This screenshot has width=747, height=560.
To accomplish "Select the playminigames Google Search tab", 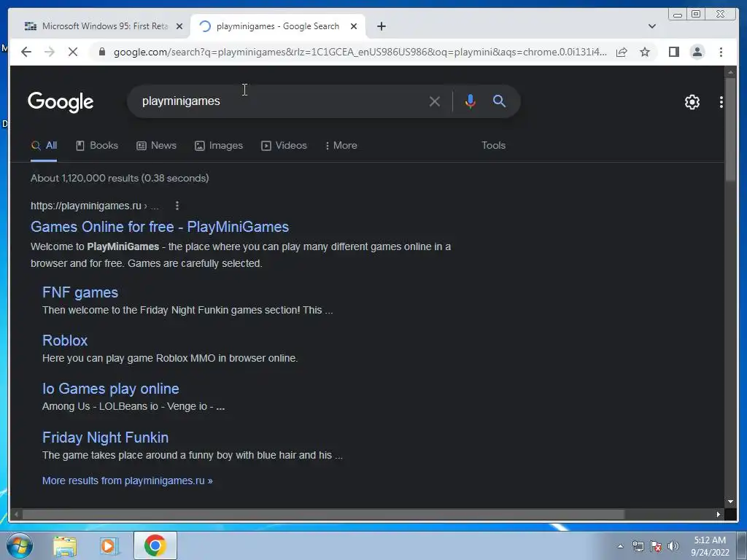I will click(277, 26).
